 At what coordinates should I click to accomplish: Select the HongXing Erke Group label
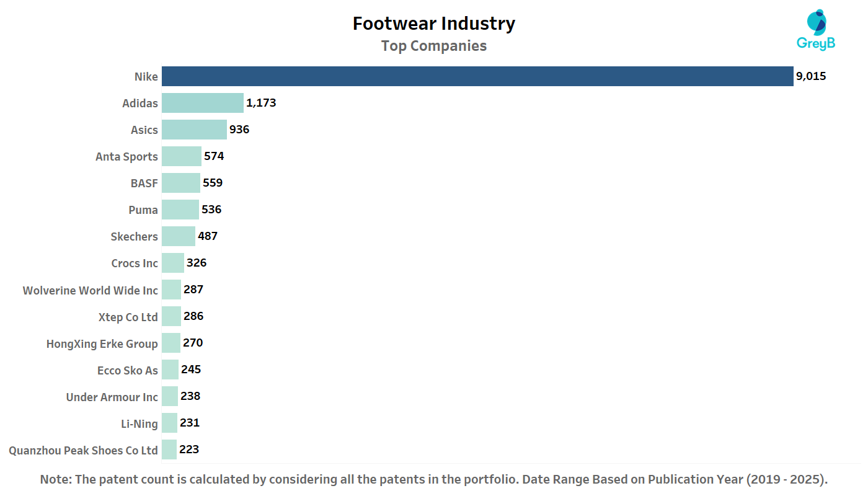[x=102, y=343]
